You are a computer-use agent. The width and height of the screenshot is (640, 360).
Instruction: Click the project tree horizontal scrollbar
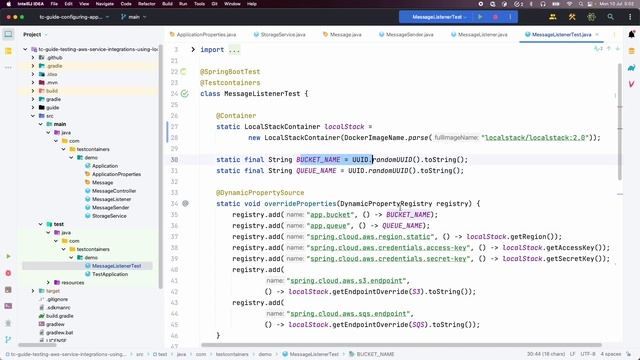coord(37,345)
